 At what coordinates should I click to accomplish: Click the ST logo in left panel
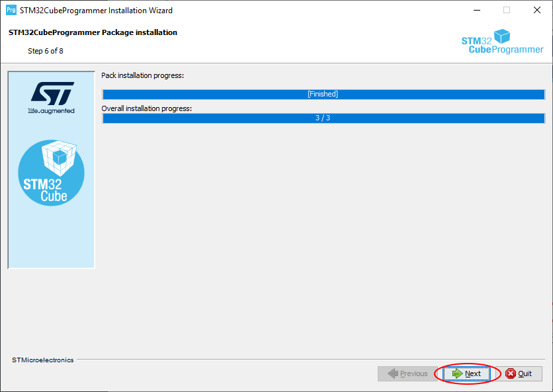tap(52, 93)
